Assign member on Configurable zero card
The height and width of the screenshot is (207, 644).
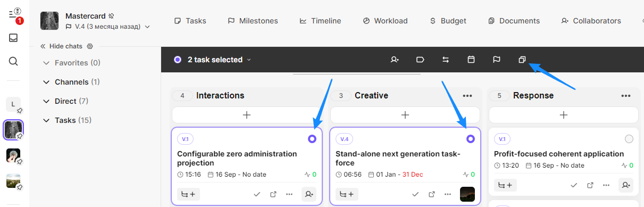pyautogui.click(x=309, y=194)
